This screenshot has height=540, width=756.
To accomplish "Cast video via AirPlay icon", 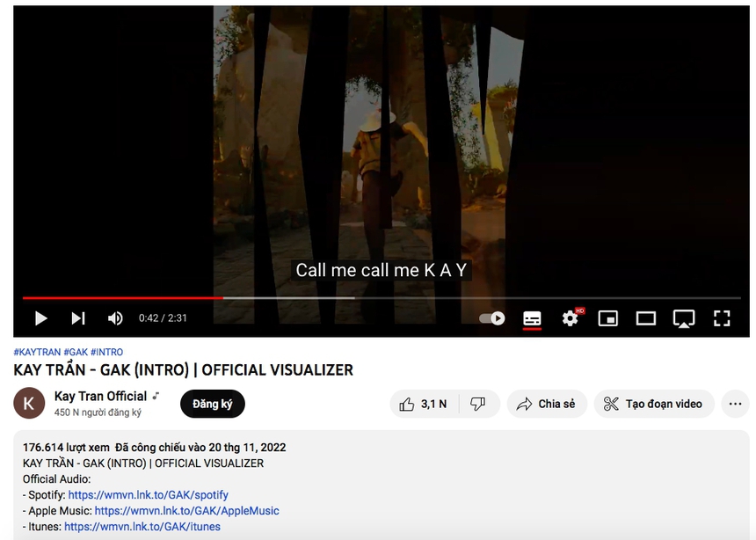I will tap(684, 318).
